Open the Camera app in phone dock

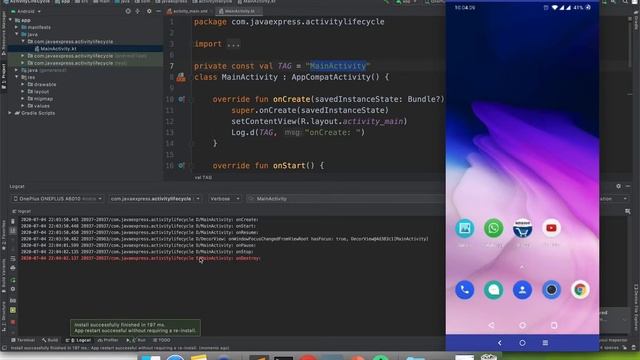click(551, 290)
